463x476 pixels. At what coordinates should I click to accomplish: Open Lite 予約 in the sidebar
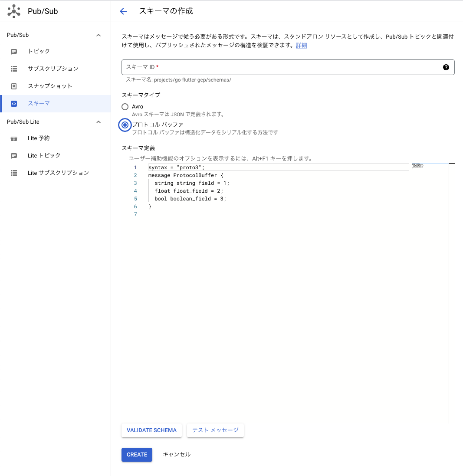56,138
